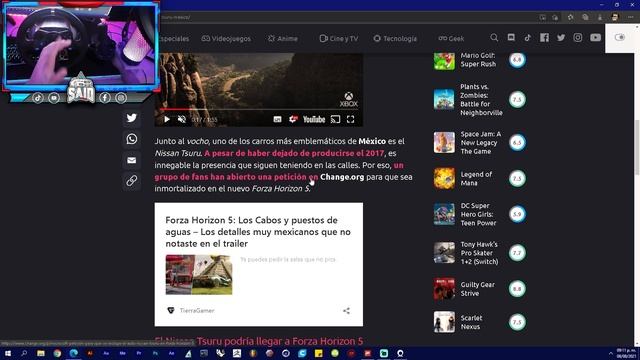This screenshot has height=360, width=640.
Task: Open 'A pesar de haber dejado de producirse' link
Action: [x=294, y=153]
